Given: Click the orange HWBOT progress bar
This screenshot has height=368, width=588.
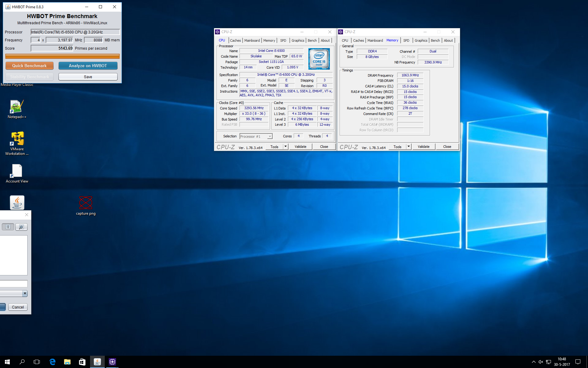Looking at the screenshot, I should pyautogui.click(x=62, y=56).
